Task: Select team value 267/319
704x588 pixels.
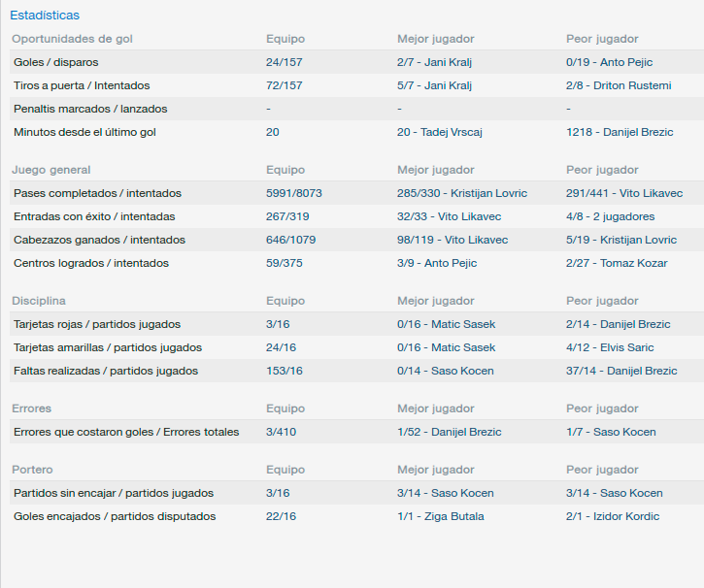Action: pyautogui.click(x=287, y=216)
